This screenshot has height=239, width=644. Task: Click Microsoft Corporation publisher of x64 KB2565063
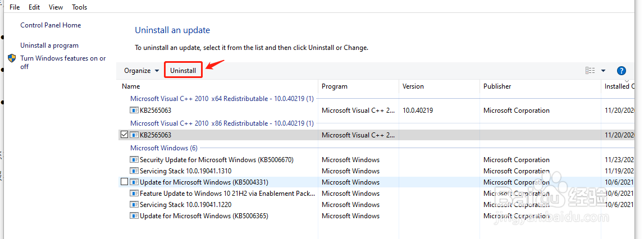517,111
